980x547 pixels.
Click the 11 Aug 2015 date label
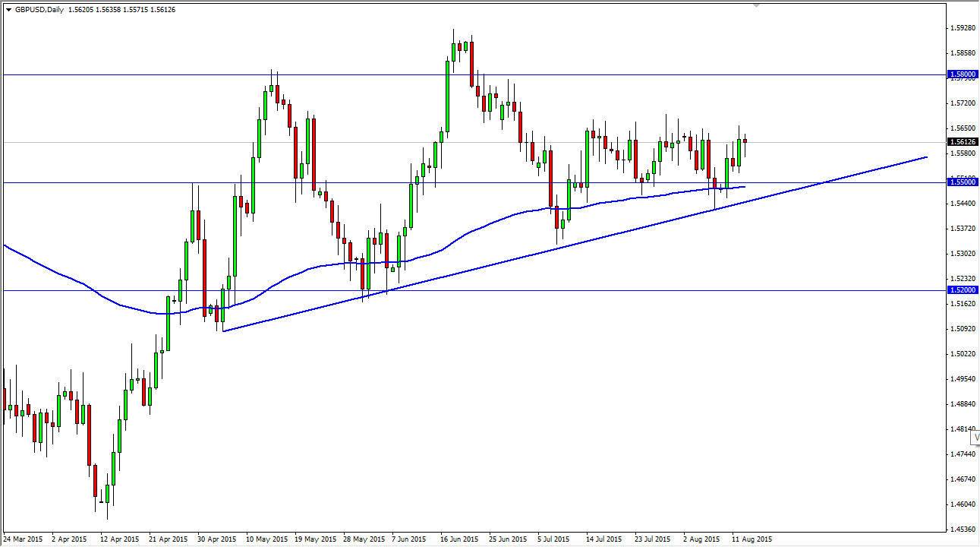coord(752,539)
